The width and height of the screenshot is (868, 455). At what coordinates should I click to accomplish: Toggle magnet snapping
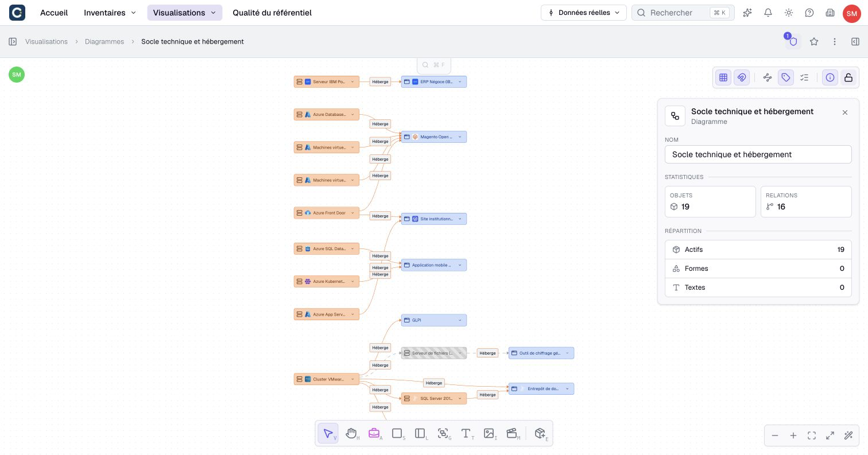tap(742, 77)
